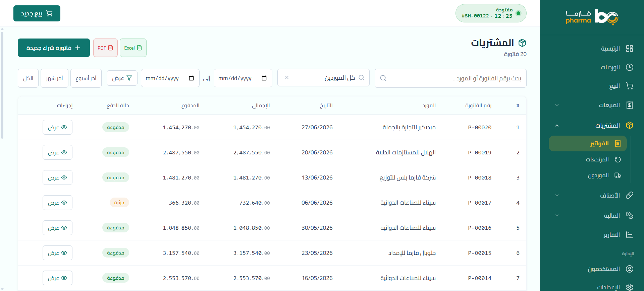The image size is (644, 291).
Task: Click the funnel filter icon next to عرض
Action: coord(129,78)
